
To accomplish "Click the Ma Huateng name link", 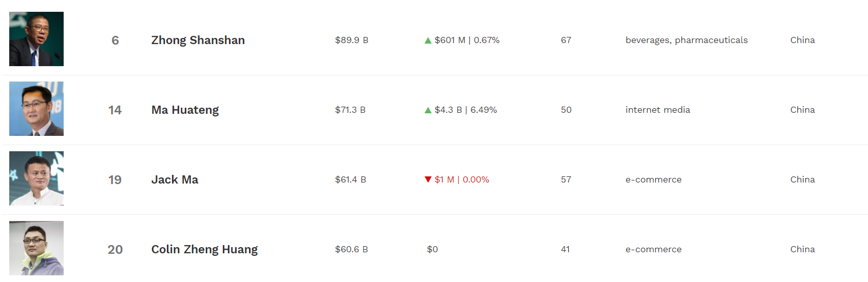I will click(185, 110).
